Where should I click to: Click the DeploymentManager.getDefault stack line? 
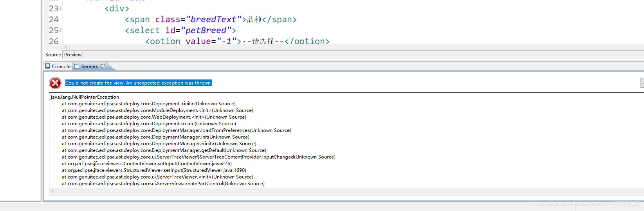click(x=164, y=150)
